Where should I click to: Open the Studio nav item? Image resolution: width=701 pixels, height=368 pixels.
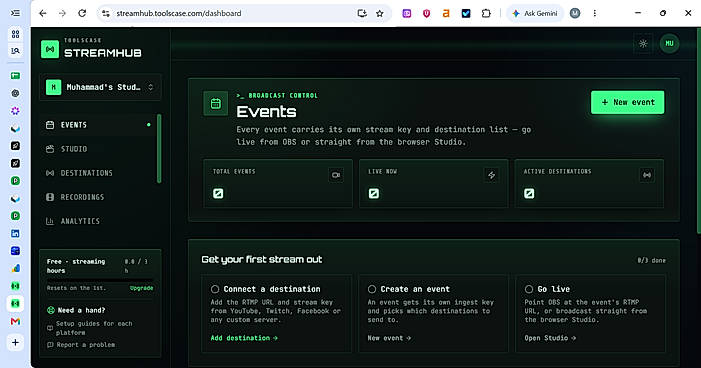point(98,149)
